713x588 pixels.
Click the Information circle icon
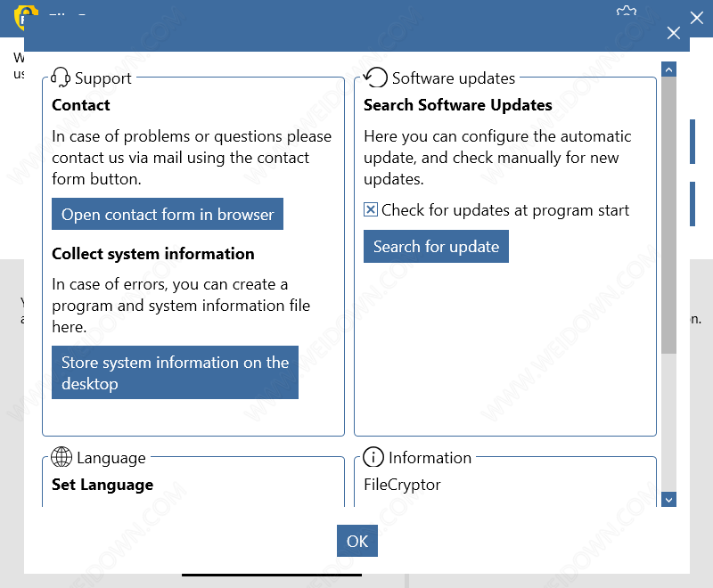(x=373, y=457)
